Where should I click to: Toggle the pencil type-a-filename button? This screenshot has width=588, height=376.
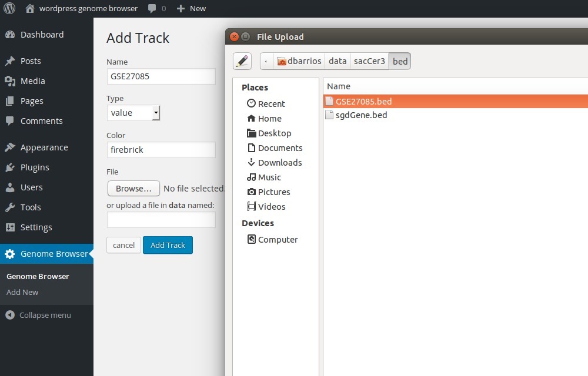click(x=242, y=61)
